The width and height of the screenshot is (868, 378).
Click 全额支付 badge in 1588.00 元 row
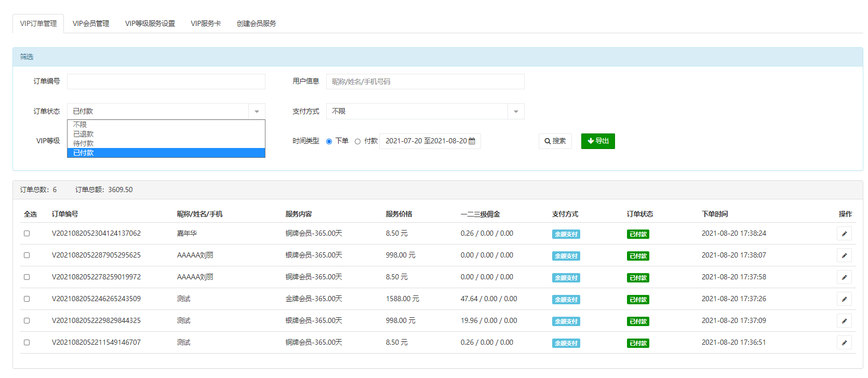[566, 300]
